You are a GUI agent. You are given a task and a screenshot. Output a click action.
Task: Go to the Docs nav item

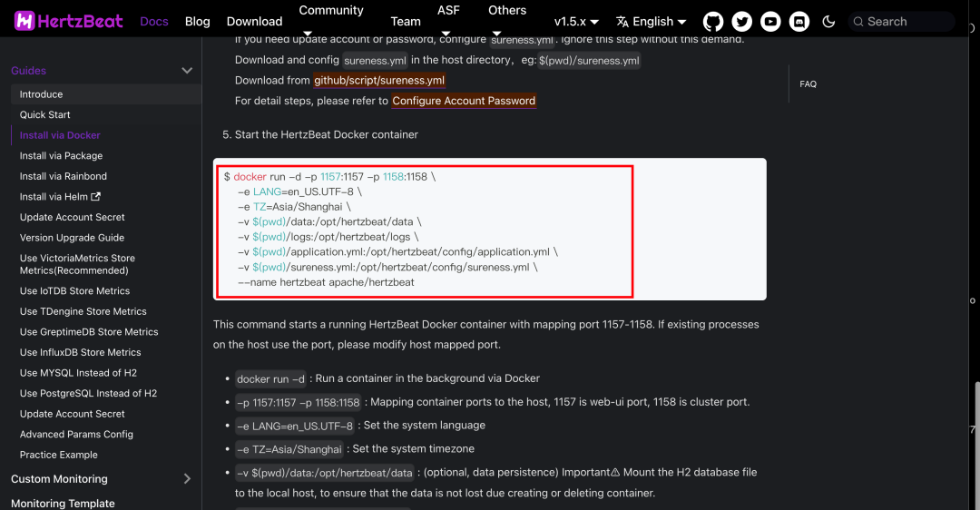(x=153, y=22)
